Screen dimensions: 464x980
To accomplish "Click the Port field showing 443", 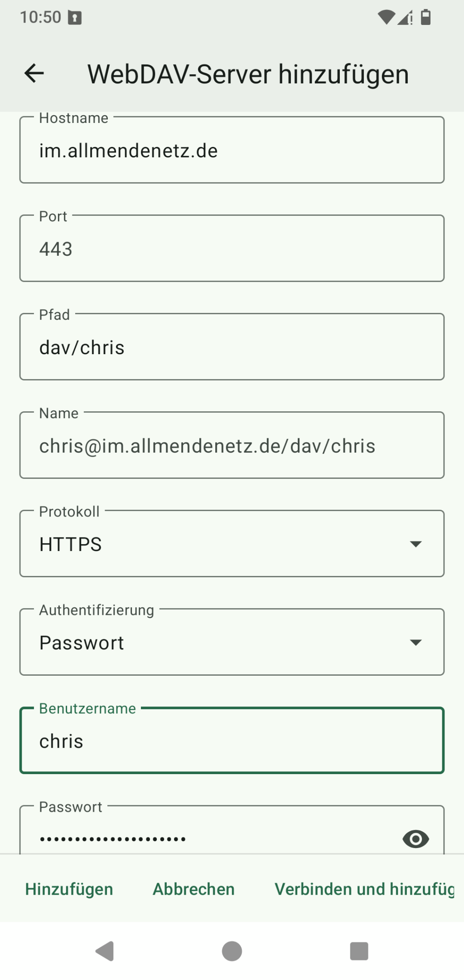I will coord(232,249).
